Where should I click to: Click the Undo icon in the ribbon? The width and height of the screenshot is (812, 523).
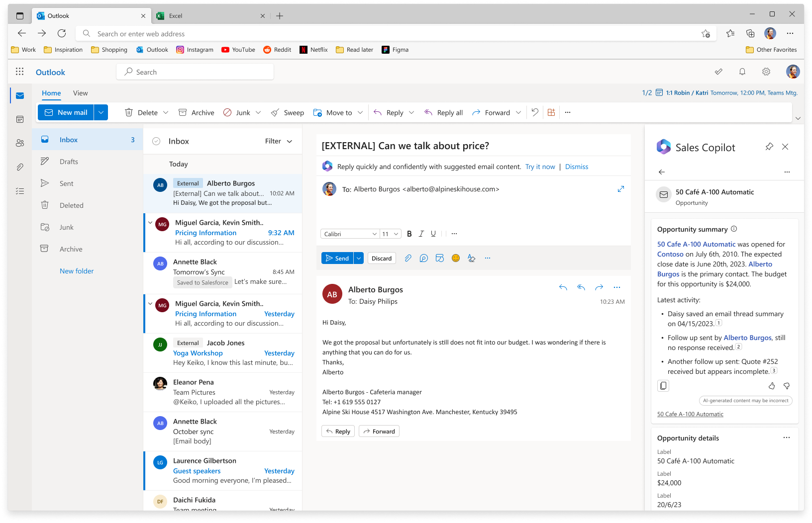[x=535, y=112]
